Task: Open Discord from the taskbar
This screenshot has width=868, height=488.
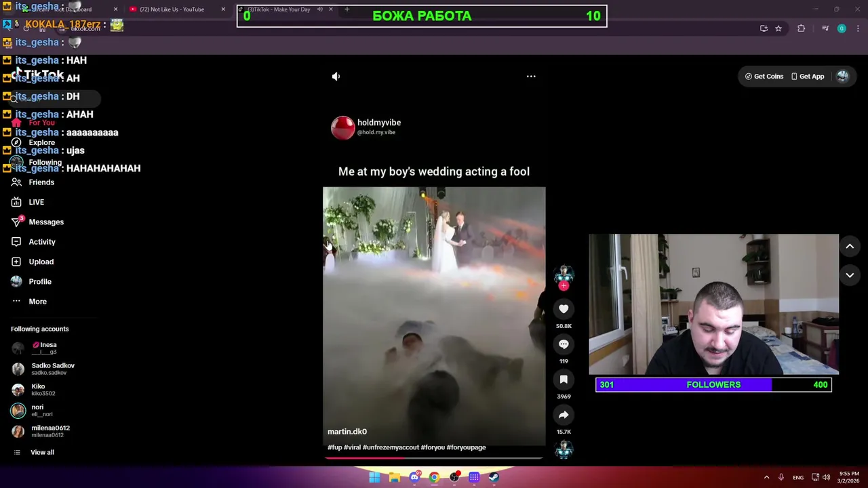Action: pyautogui.click(x=414, y=477)
